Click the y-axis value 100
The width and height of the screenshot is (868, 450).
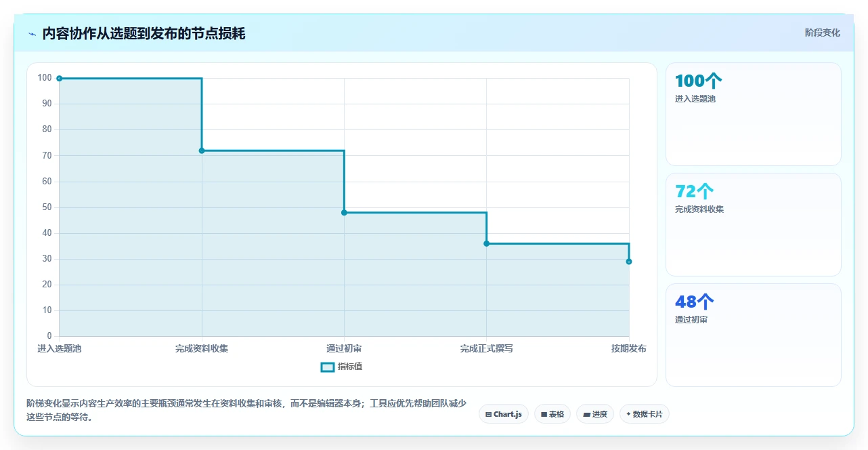pyautogui.click(x=45, y=78)
